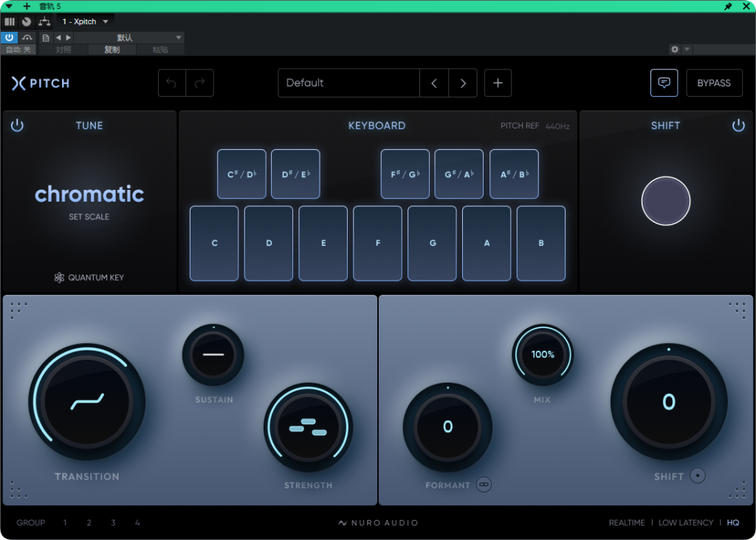The image size is (756, 540).
Task: Toggle the A#/Bb key
Action: pyautogui.click(x=514, y=174)
